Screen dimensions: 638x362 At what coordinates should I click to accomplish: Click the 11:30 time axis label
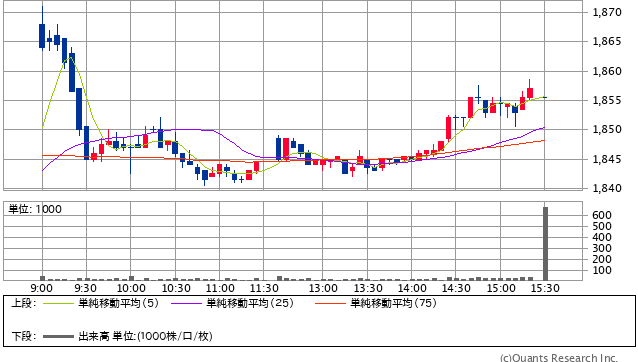point(264,288)
